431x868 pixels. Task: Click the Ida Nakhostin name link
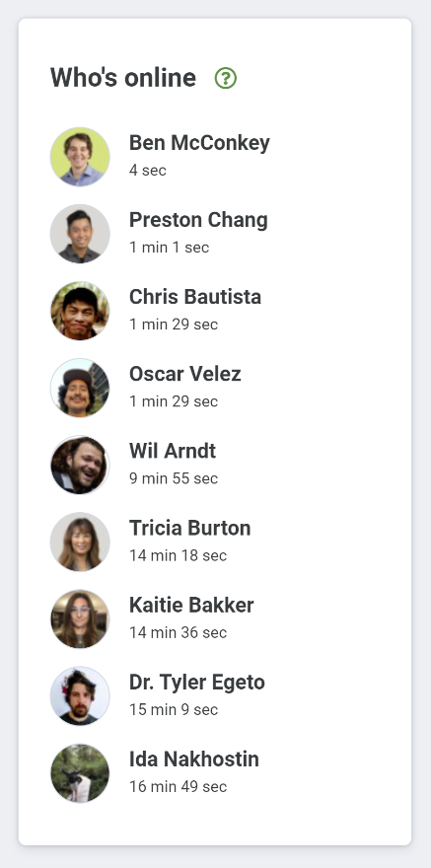pyautogui.click(x=193, y=759)
